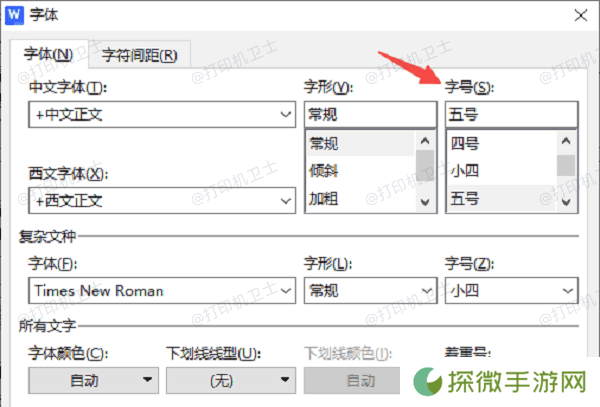600x407 pixels.
Task: Open the 西文字体 dropdown showing +西文正文
Action: [162, 200]
